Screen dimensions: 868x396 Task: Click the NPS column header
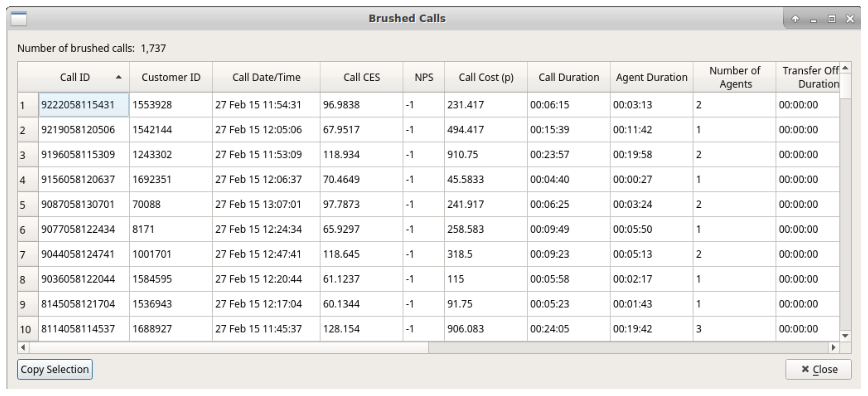pos(424,77)
